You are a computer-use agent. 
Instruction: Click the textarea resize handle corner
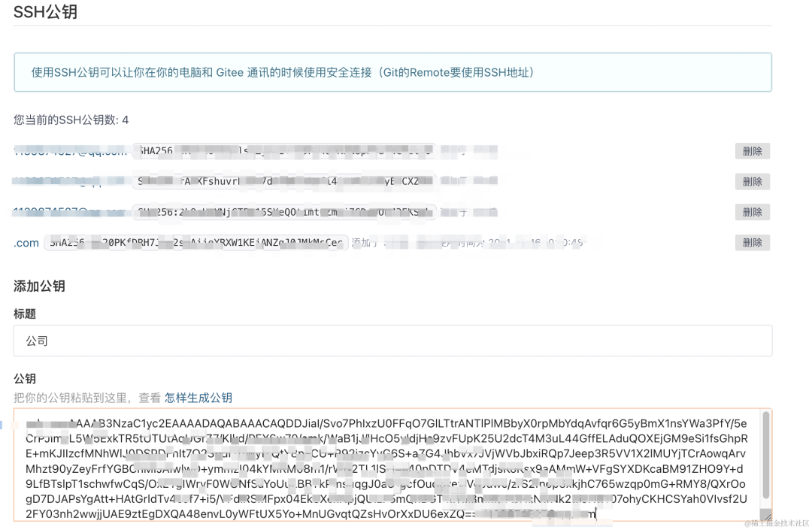[x=765, y=515]
